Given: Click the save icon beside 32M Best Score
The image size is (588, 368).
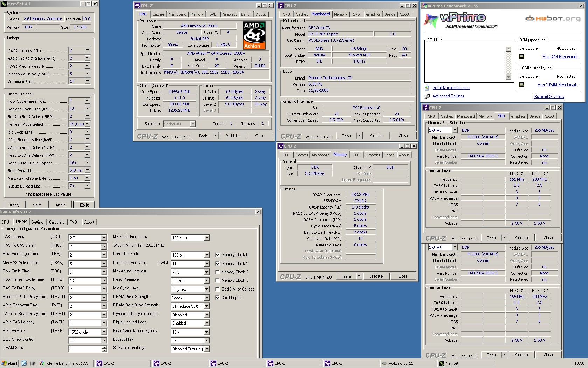Looking at the screenshot, I should (x=522, y=57).
